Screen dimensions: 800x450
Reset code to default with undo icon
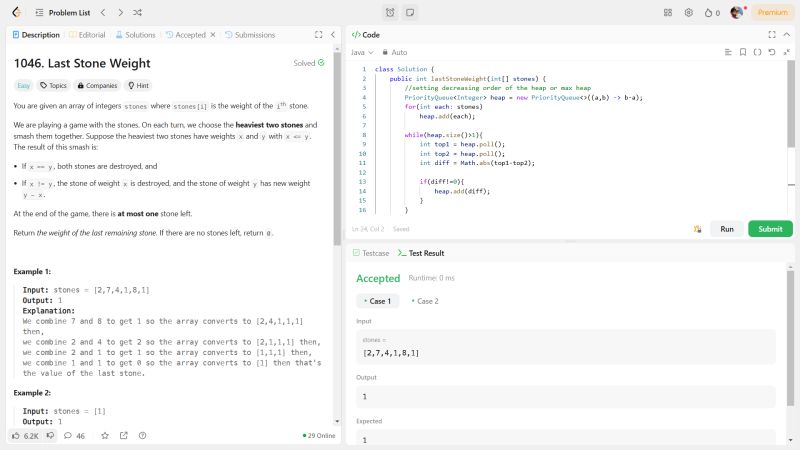pos(772,52)
